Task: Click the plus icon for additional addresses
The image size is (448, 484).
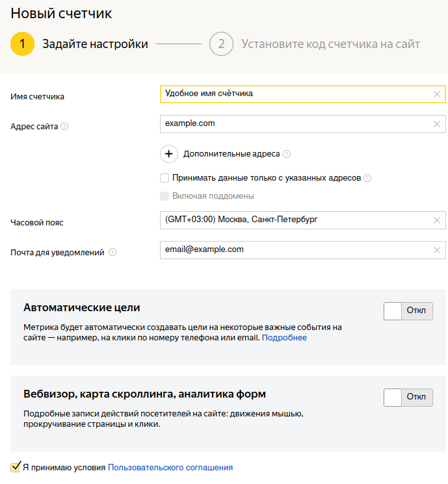Action: point(169,154)
